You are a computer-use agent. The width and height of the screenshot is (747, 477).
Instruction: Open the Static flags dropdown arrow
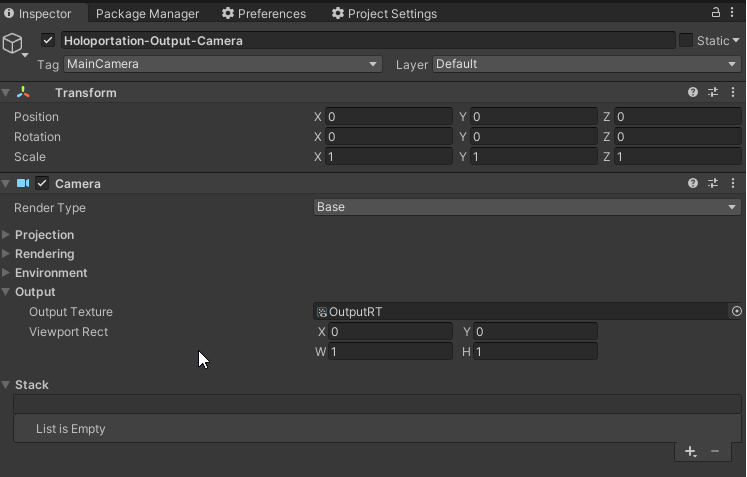pyautogui.click(x=736, y=41)
